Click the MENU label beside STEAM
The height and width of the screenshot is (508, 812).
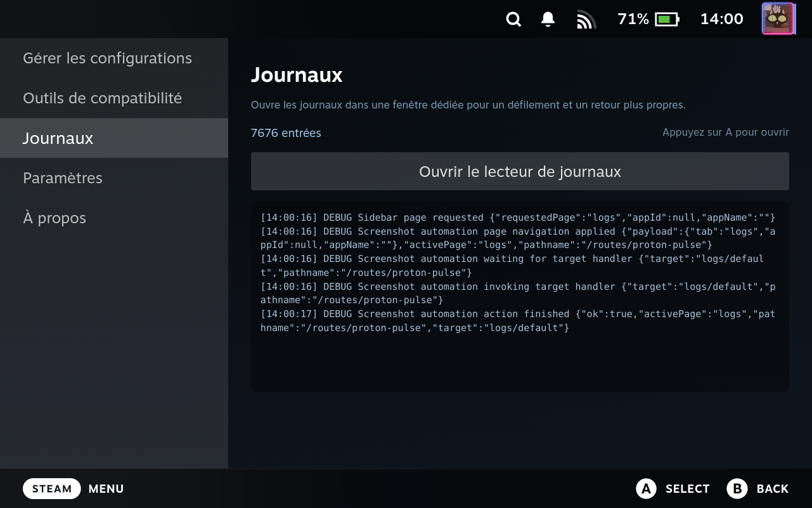(x=106, y=489)
